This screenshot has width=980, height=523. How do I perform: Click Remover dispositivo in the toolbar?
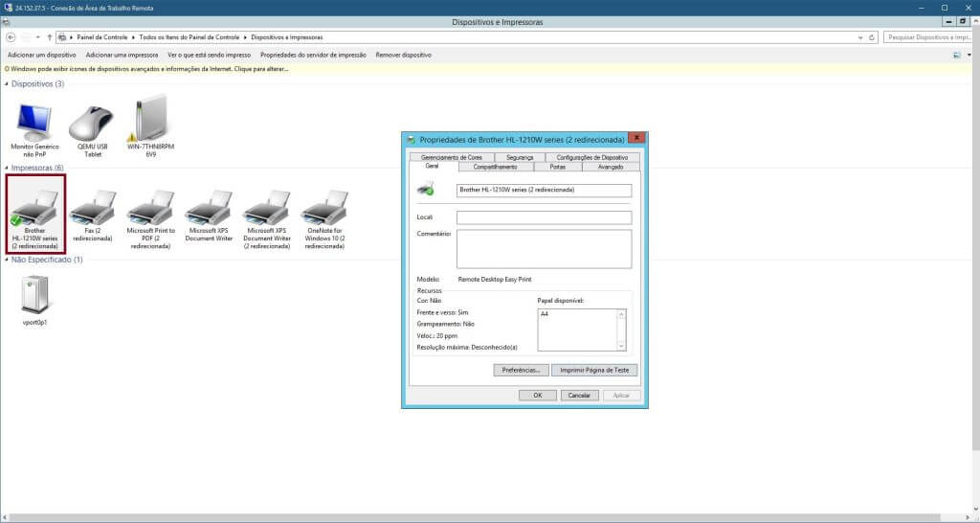click(x=404, y=55)
